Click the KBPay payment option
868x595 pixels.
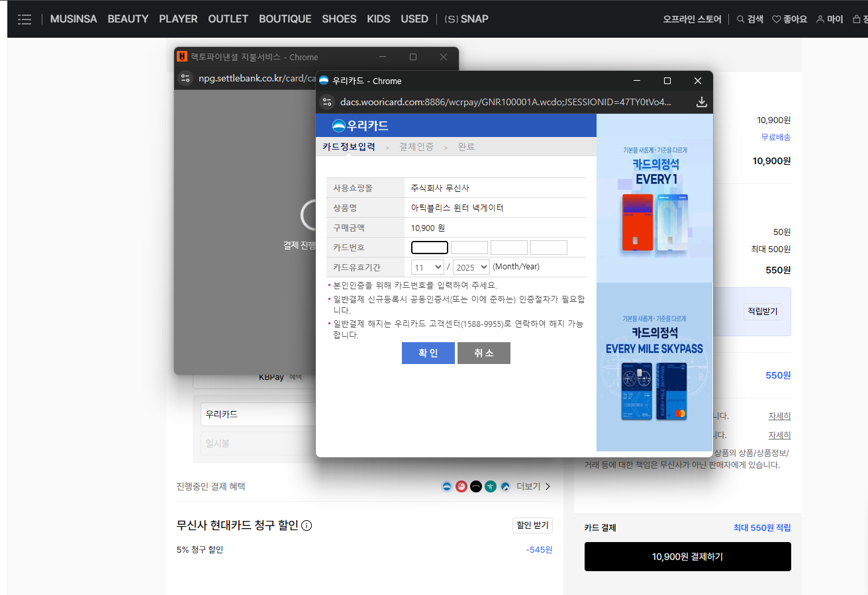[x=271, y=377]
